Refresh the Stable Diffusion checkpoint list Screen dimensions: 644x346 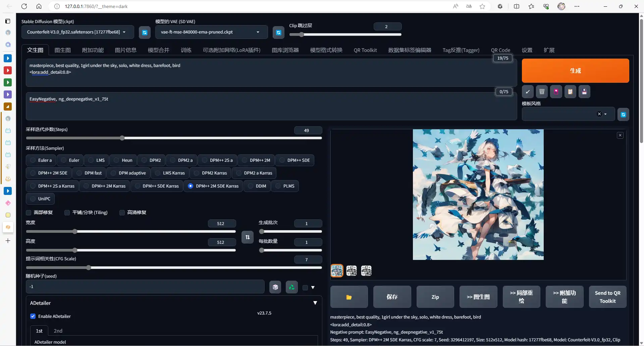(145, 32)
